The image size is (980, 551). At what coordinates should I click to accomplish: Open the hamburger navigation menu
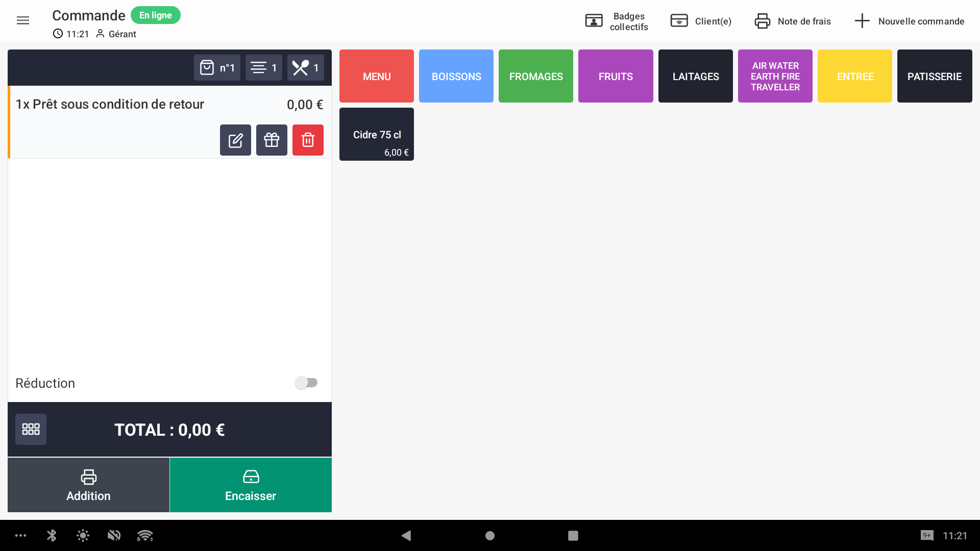[x=23, y=20]
